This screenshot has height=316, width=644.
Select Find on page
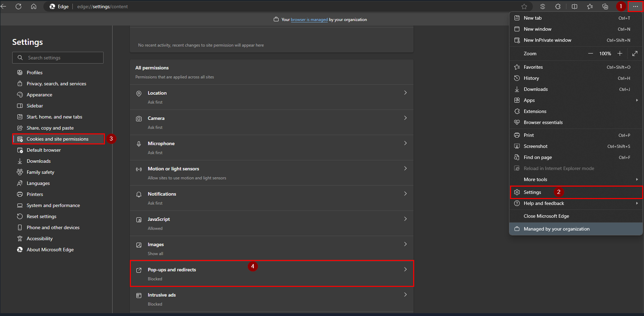pyautogui.click(x=576, y=157)
